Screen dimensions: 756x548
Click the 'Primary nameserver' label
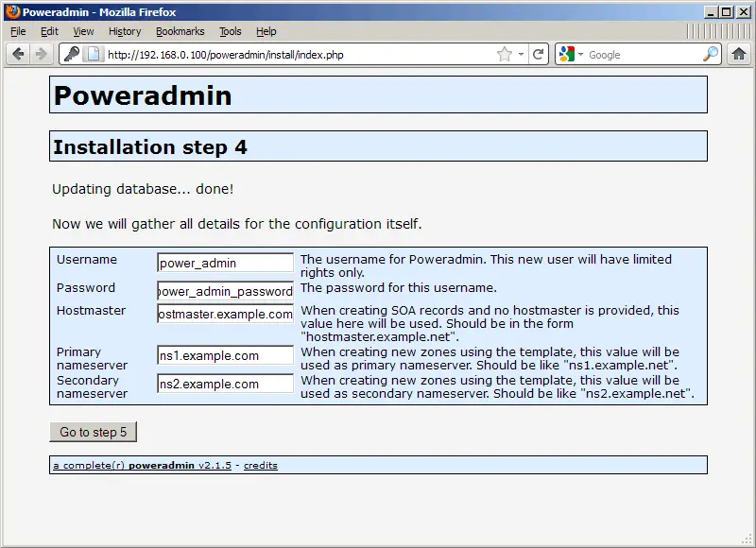point(92,359)
